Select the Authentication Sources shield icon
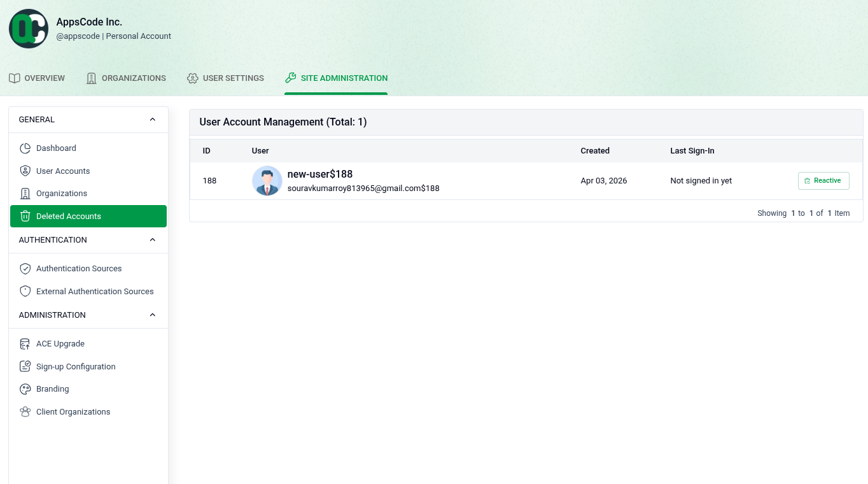 25,268
